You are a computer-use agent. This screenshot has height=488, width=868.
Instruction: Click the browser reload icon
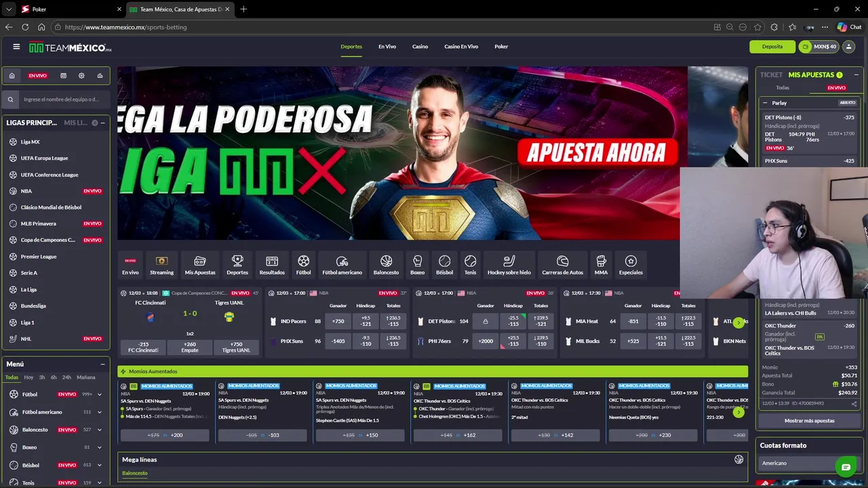point(25,27)
